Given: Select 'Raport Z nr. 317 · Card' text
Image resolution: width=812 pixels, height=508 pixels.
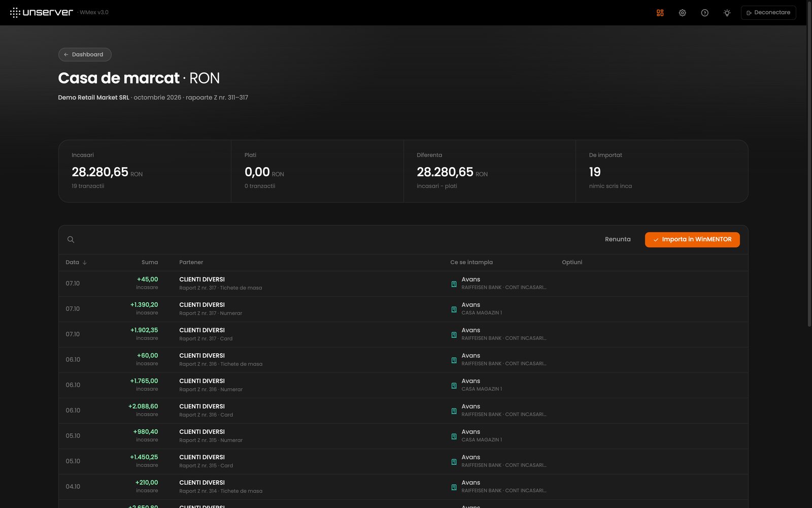Looking at the screenshot, I should 206,339.
